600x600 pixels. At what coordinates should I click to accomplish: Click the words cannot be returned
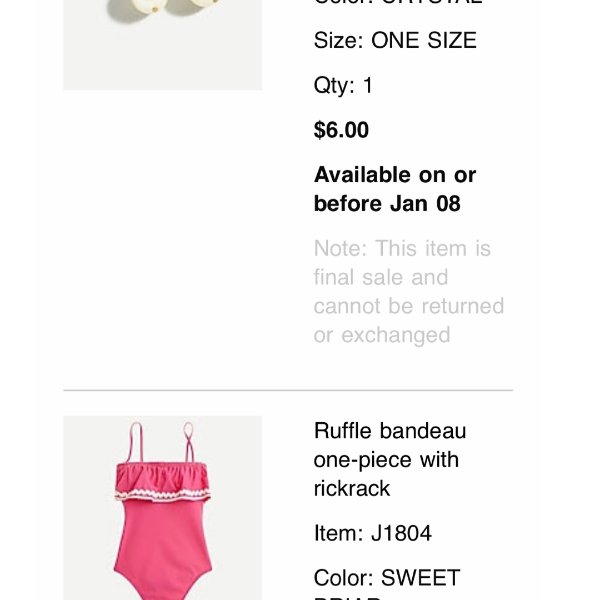click(409, 306)
